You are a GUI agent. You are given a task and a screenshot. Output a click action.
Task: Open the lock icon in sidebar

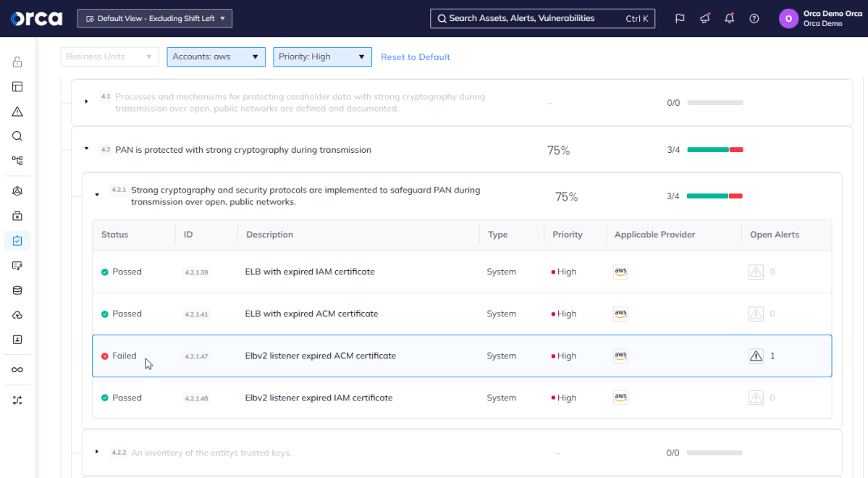pyautogui.click(x=17, y=62)
